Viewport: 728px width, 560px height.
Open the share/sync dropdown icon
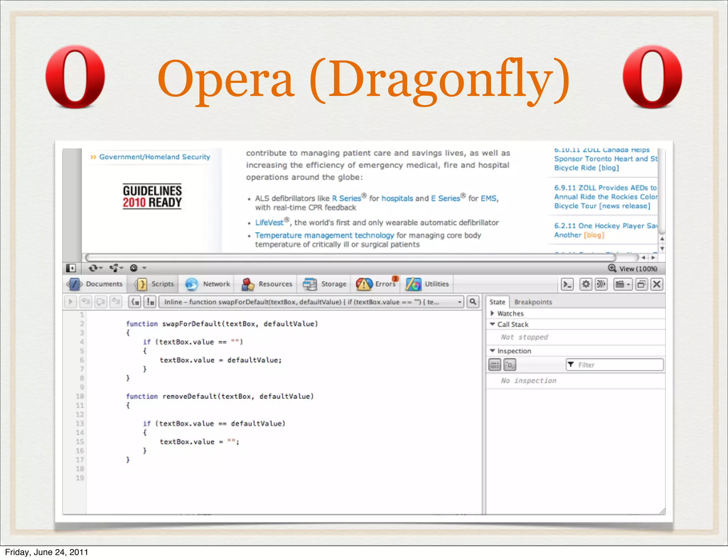pyautogui.click(x=116, y=268)
